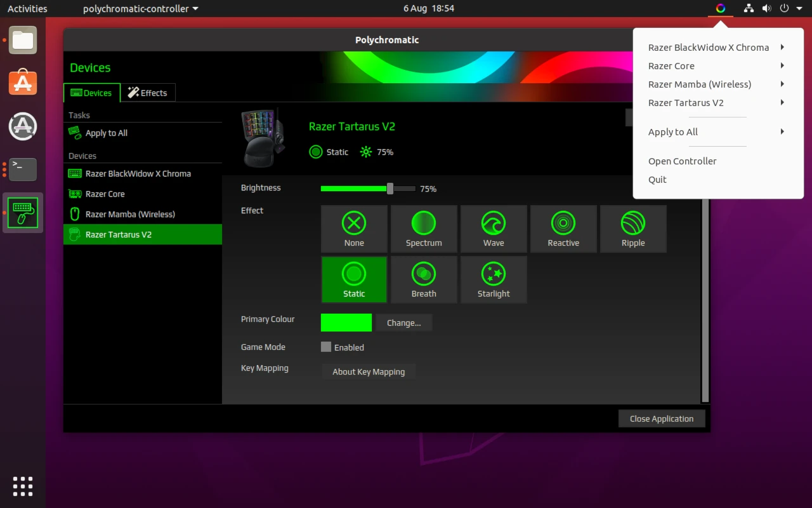Viewport: 812px width, 508px height.
Task: Enable the Game Mode checkbox
Action: pyautogui.click(x=326, y=347)
